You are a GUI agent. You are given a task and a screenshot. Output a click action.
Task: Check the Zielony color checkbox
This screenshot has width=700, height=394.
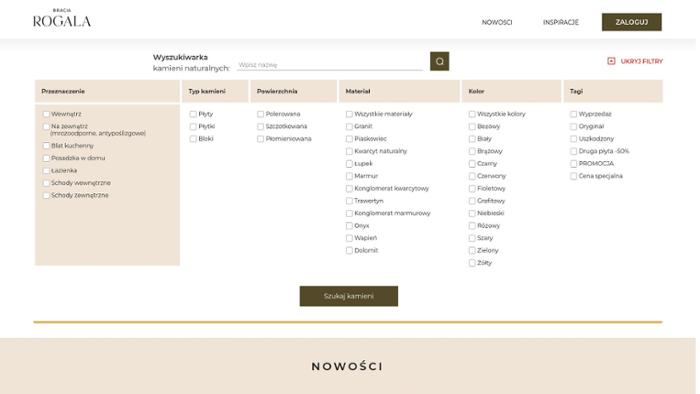(x=472, y=251)
